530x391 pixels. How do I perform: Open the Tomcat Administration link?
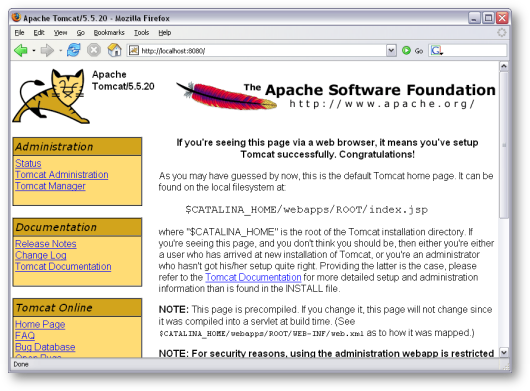pos(62,174)
